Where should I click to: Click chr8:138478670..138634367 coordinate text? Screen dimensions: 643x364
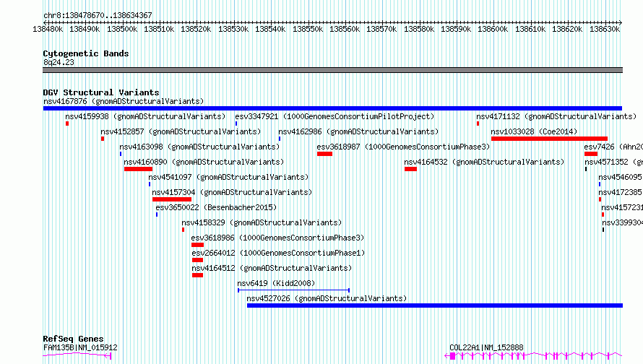[x=98, y=16]
